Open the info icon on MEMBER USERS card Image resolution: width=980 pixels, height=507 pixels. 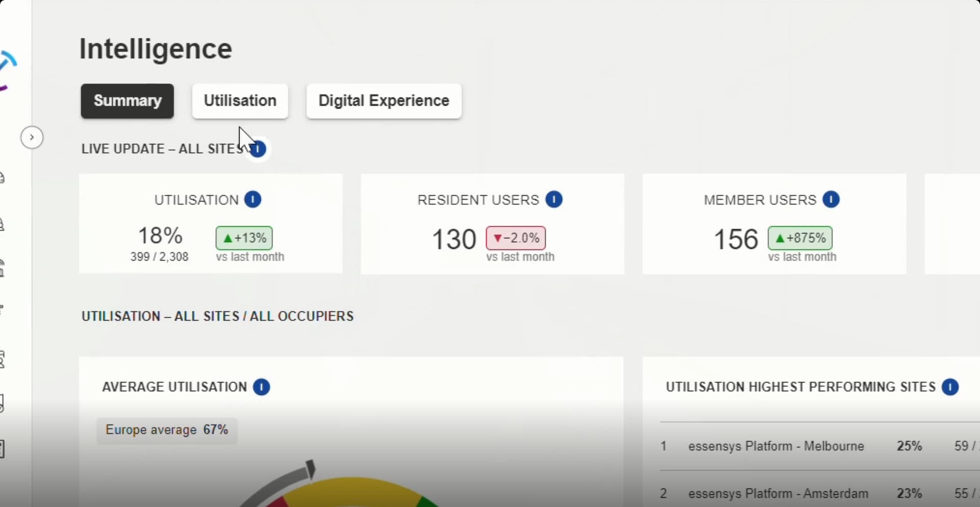tap(831, 199)
